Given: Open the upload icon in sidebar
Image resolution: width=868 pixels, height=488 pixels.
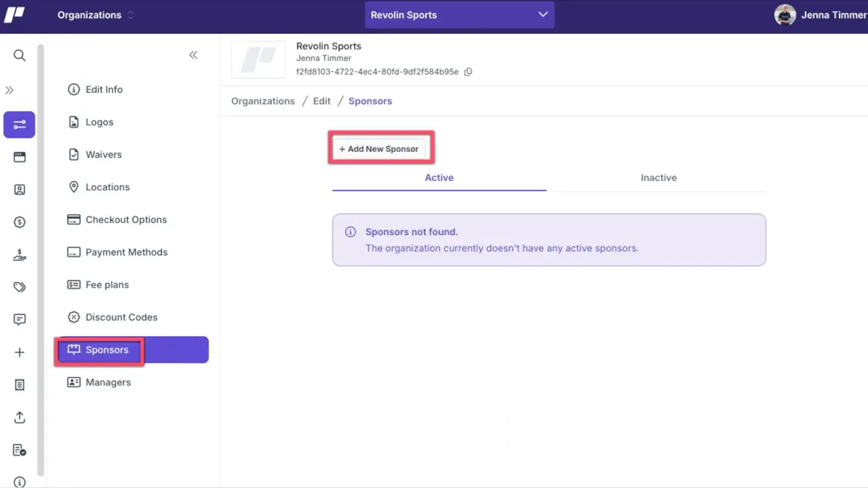Looking at the screenshot, I should click(x=19, y=418).
